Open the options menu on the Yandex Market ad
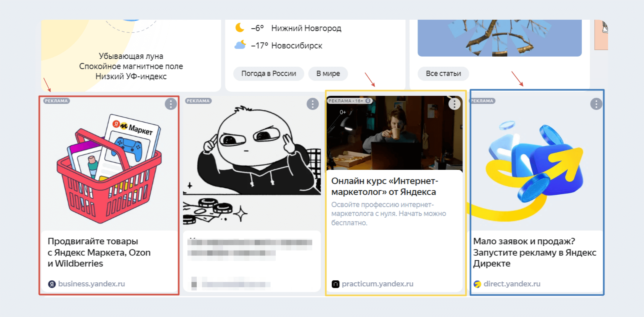The width and height of the screenshot is (644, 317). tap(171, 104)
